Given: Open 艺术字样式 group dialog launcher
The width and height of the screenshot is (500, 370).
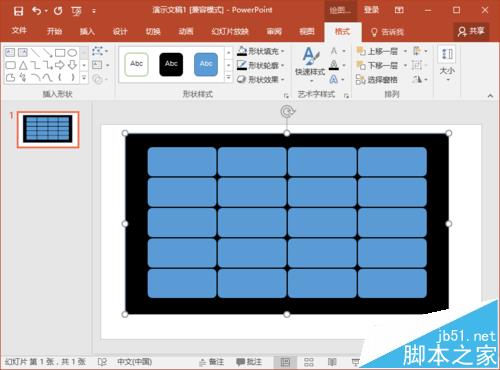Looking at the screenshot, I should 346,96.
